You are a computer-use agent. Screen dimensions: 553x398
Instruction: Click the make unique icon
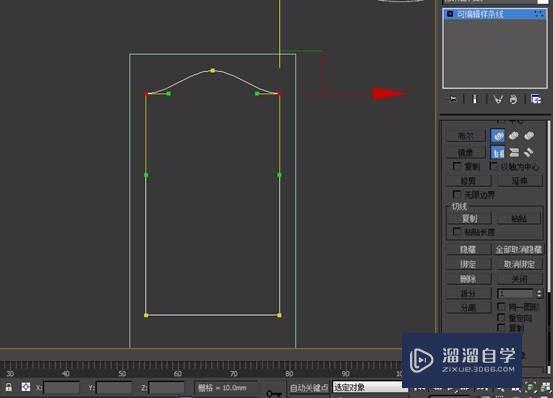click(x=498, y=100)
